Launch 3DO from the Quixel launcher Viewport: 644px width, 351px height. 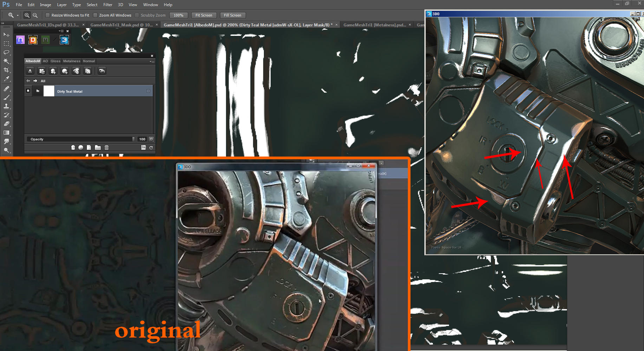[64, 40]
